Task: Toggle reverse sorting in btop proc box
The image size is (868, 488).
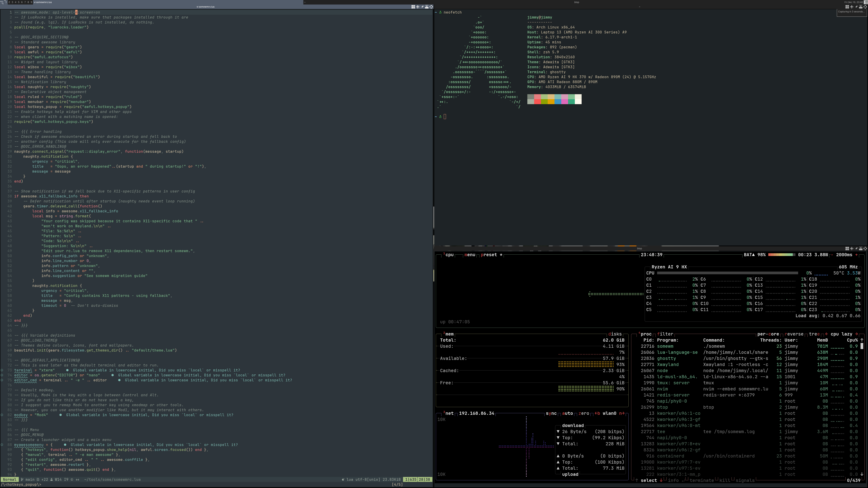Action: [x=794, y=334]
